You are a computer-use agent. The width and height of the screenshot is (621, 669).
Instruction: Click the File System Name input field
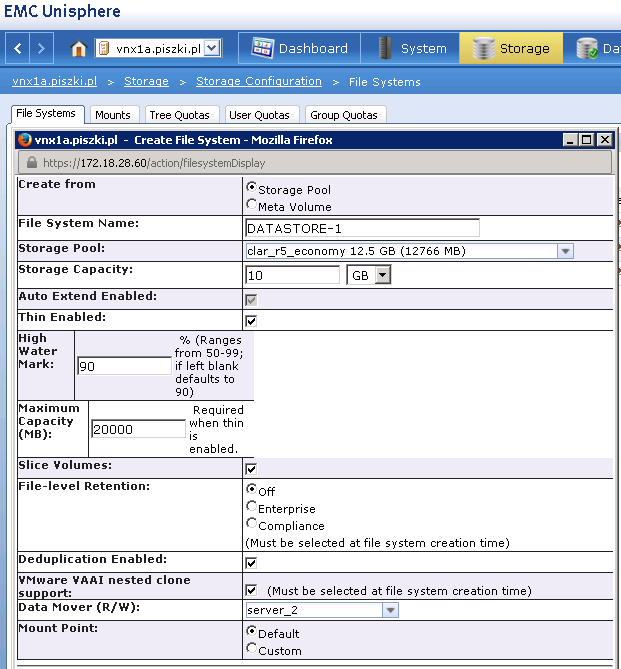click(x=362, y=228)
